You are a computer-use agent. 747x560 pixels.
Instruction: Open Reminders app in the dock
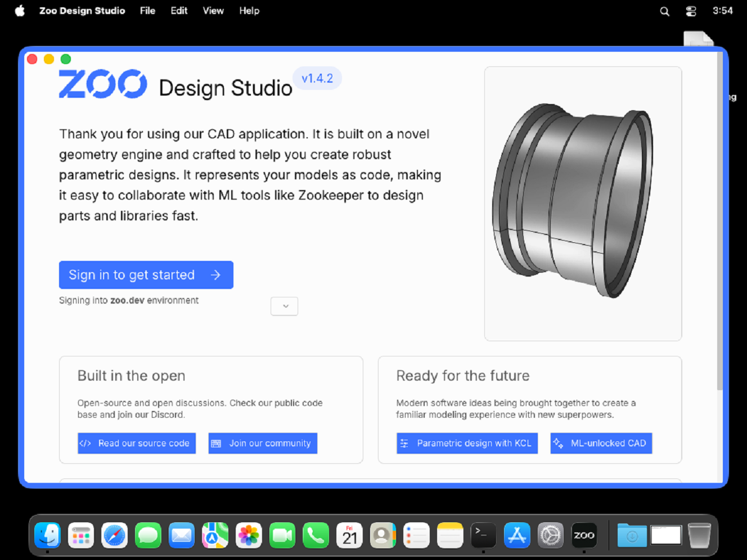(417, 535)
